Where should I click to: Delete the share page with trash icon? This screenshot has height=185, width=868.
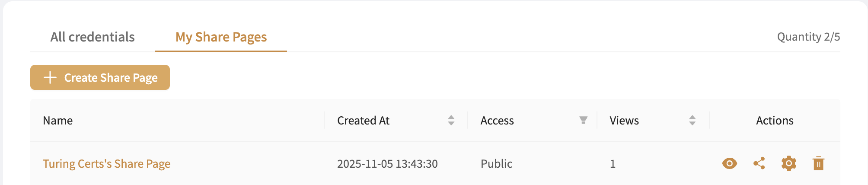click(818, 163)
